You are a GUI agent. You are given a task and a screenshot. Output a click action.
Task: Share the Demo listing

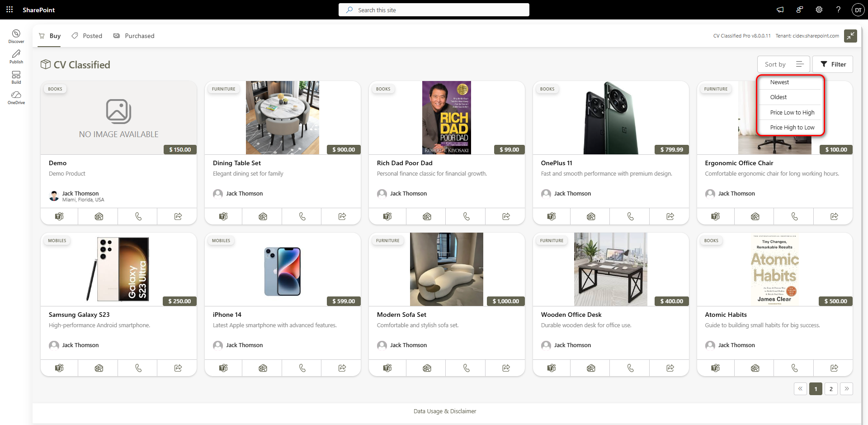[x=178, y=216]
